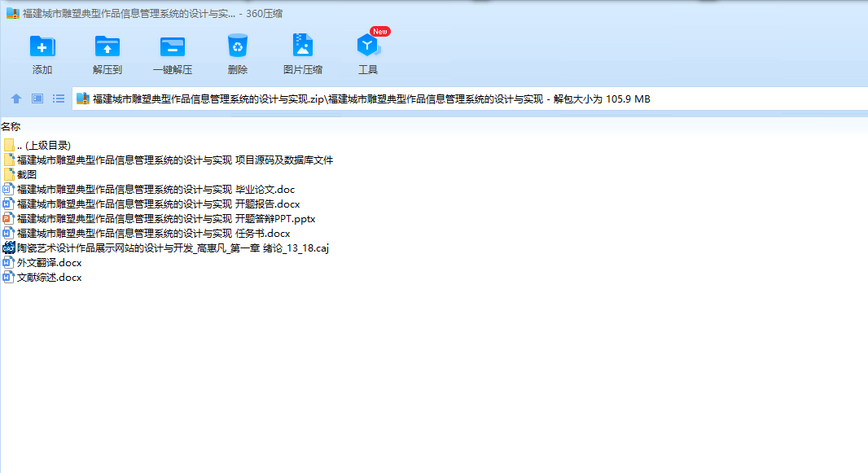The image size is (868, 473).
Task: Click the PowerPoint icon of 开题答辩PPT.pptx
Action: click(x=8, y=218)
